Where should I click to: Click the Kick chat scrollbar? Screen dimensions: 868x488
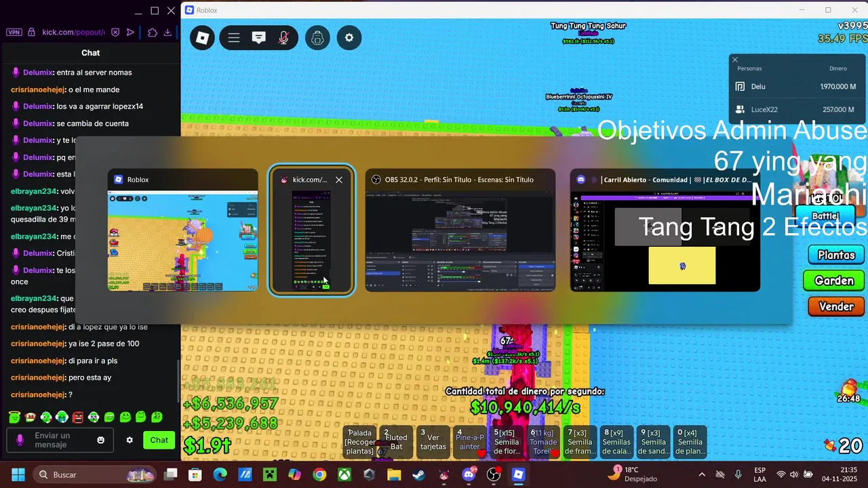[x=179, y=380]
